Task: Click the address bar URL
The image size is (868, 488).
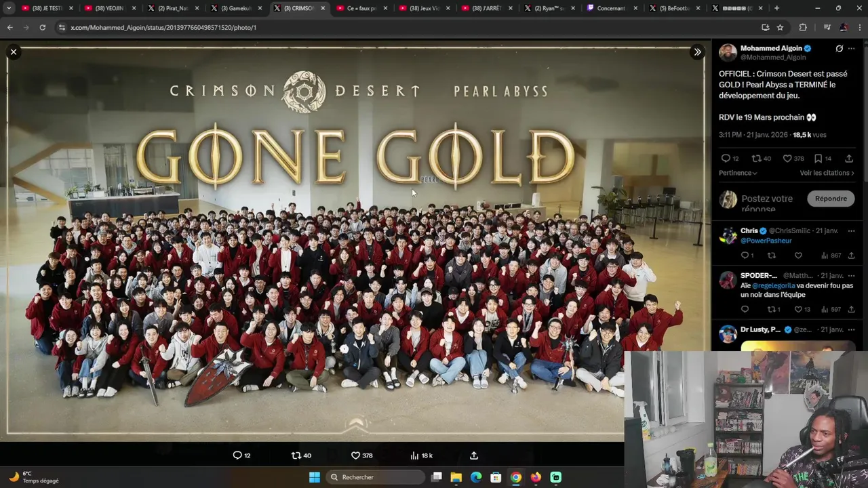Action: click(163, 27)
